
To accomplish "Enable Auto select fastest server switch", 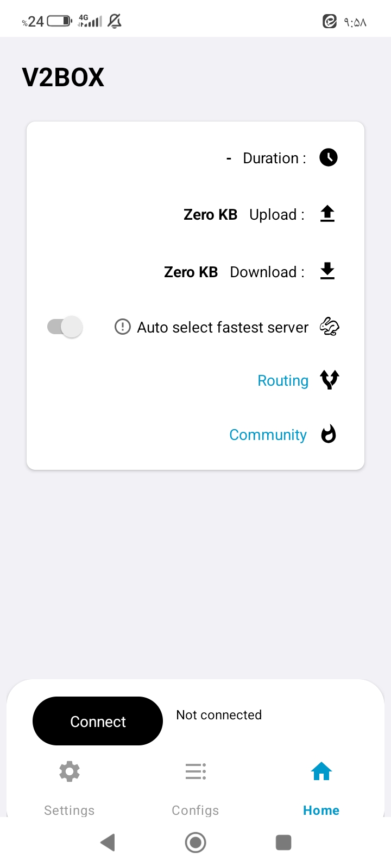I will 65,327.
